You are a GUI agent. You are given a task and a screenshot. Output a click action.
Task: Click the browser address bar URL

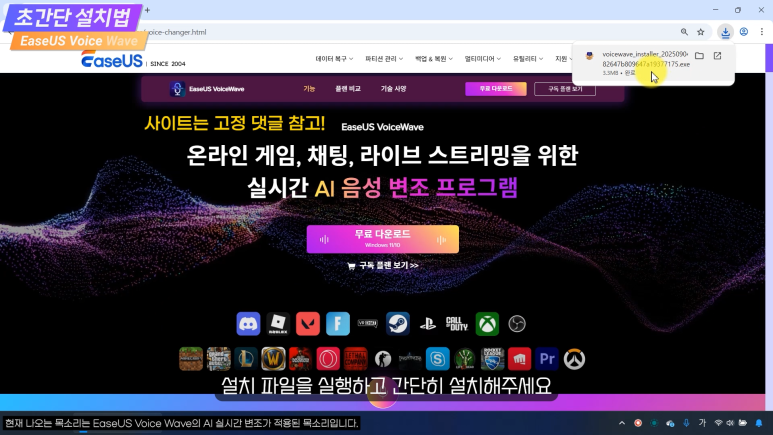point(177,32)
